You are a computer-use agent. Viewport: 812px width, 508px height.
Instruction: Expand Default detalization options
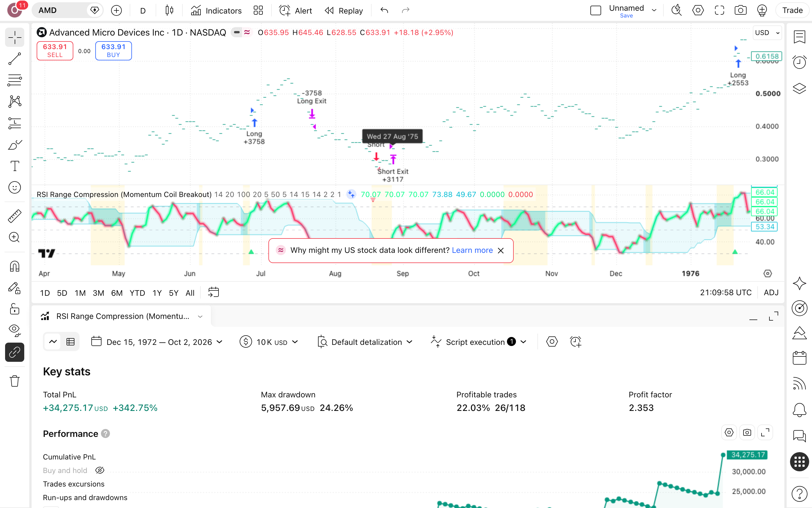[x=365, y=342]
